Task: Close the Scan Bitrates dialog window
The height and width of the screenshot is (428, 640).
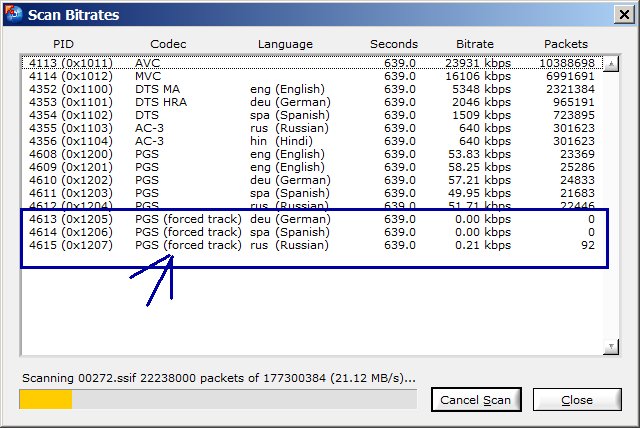Action: 624,15
